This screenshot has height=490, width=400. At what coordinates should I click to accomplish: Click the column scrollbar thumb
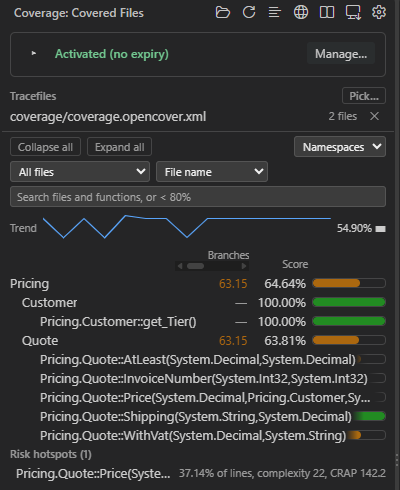coord(195,266)
